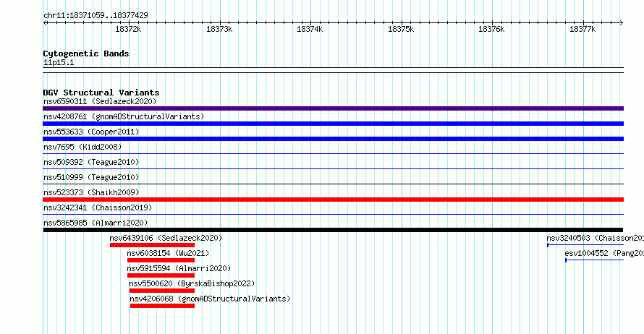Click the right arrowhead of the ruler
This screenshot has height=334, width=644.
(x=622, y=23)
